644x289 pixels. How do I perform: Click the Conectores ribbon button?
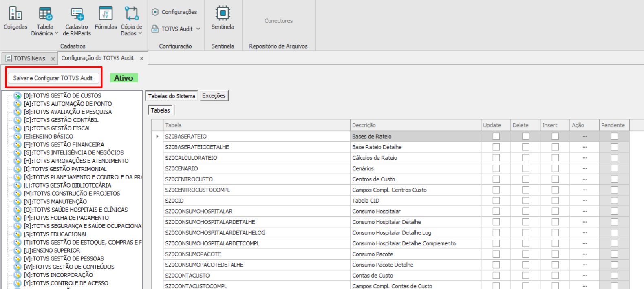pyautogui.click(x=279, y=21)
